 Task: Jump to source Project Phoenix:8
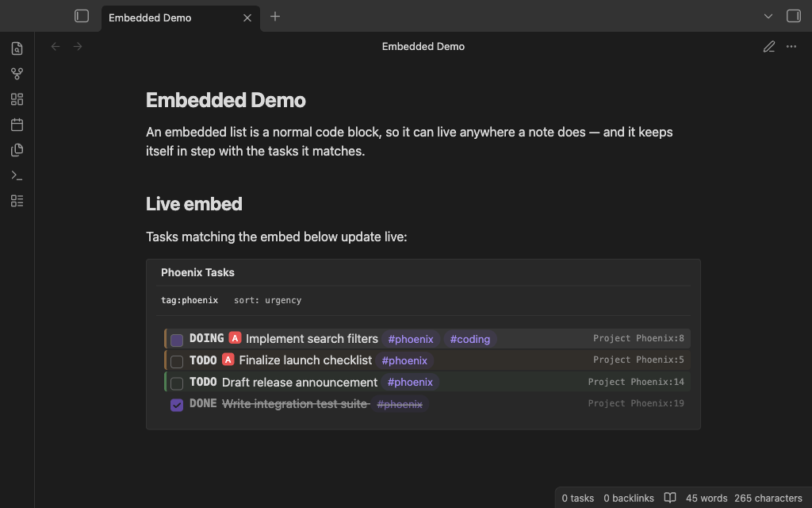(638, 338)
